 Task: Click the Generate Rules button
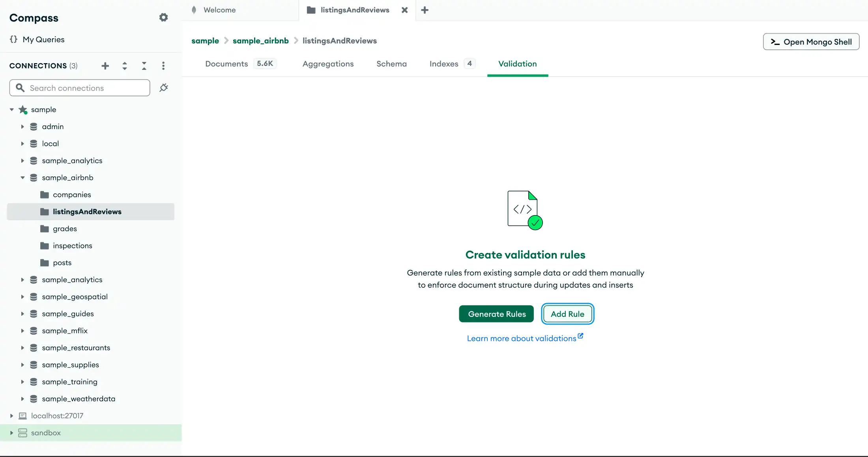pyautogui.click(x=496, y=314)
